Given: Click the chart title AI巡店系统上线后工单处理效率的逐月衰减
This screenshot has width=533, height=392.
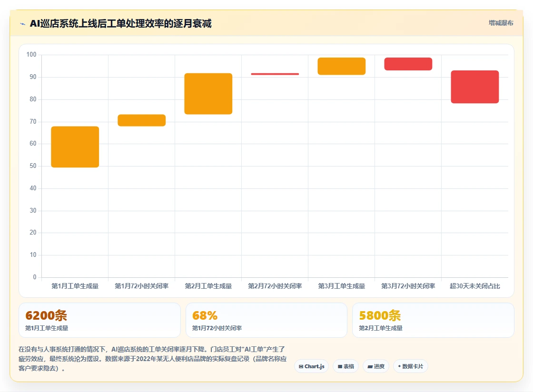Looking at the screenshot, I should point(121,23).
